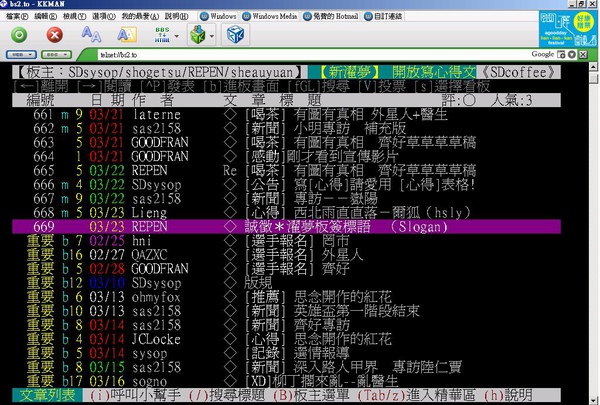The image size is (600, 405).
Task: Open the 我的最愛(A) menu
Action: coord(140,16)
